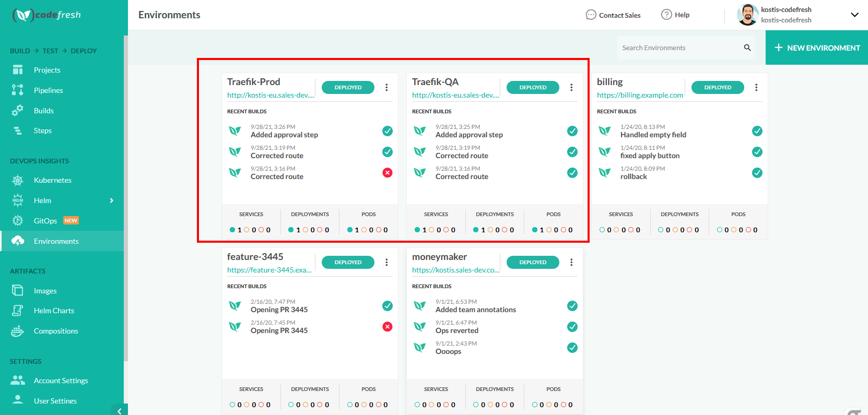Open the Traefik-Prod environment title
The width and height of the screenshot is (868, 415).
[x=254, y=82]
